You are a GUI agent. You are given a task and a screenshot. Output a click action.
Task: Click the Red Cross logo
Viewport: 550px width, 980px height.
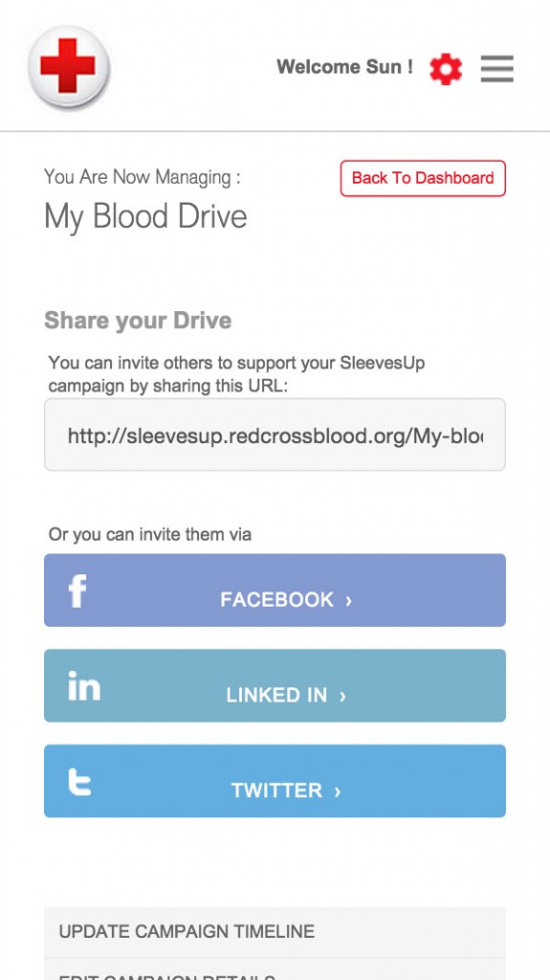[x=69, y=67]
